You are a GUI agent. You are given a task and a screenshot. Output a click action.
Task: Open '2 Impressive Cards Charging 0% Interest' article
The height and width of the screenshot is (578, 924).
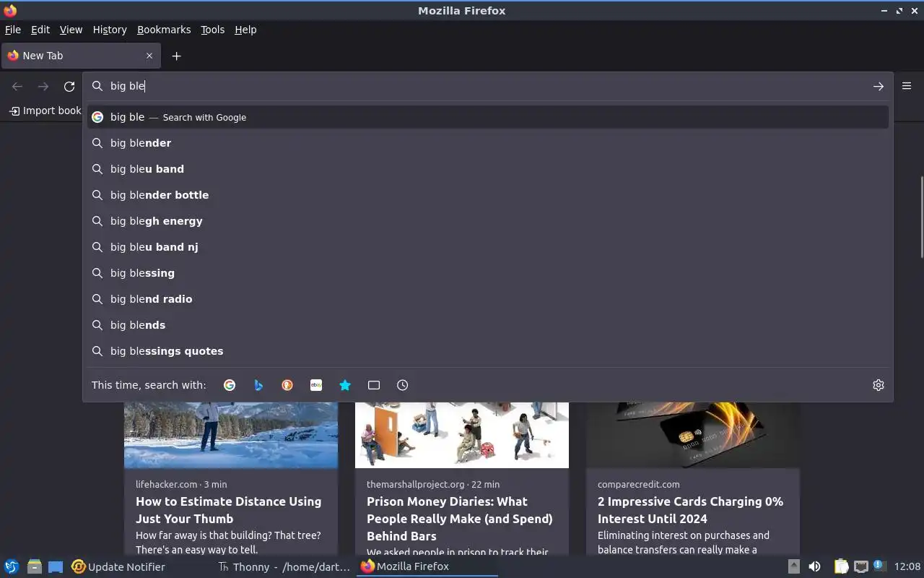(x=690, y=510)
